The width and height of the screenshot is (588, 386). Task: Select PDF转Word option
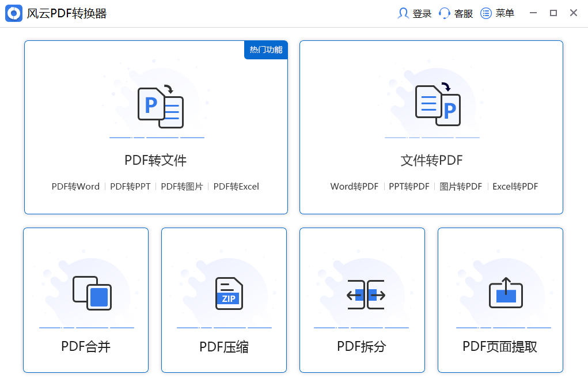click(76, 187)
